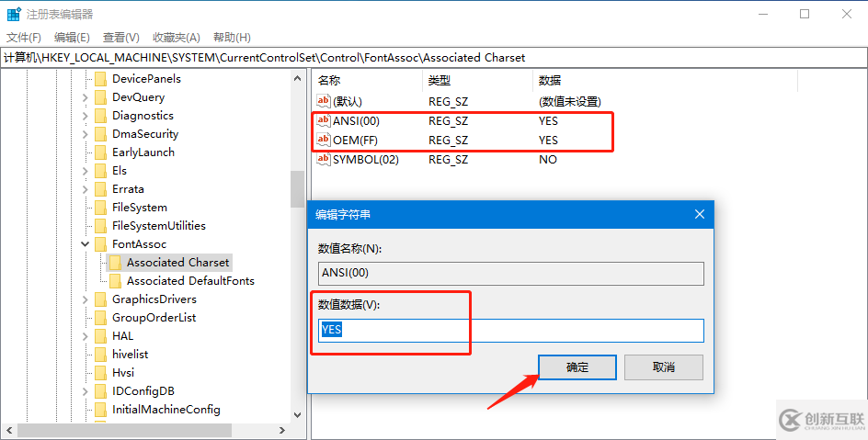This screenshot has width=868, height=440.
Task: Expand the HAL tree node
Action: click(85, 336)
